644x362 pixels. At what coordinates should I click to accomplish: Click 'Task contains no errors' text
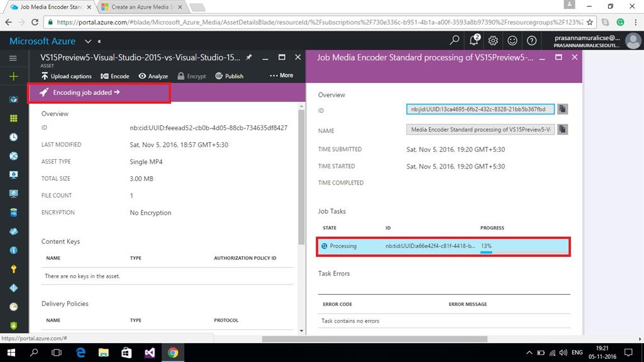click(350, 321)
